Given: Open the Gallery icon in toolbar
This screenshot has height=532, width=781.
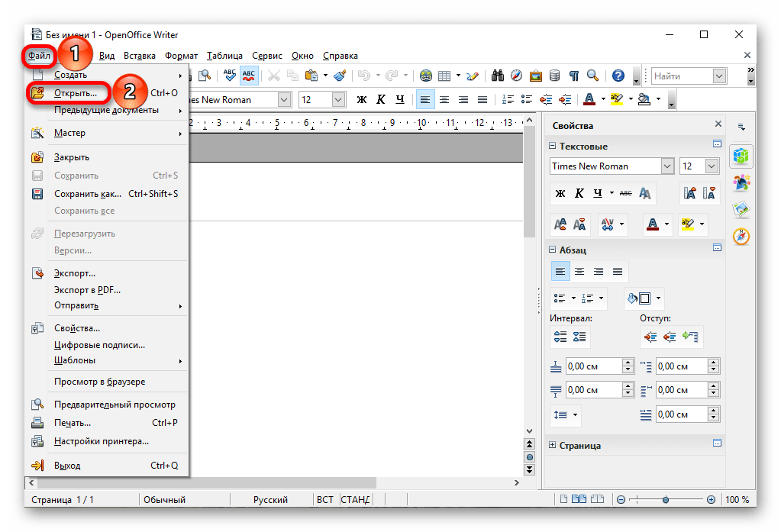Looking at the screenshot, I should click(x=536, y=76).
